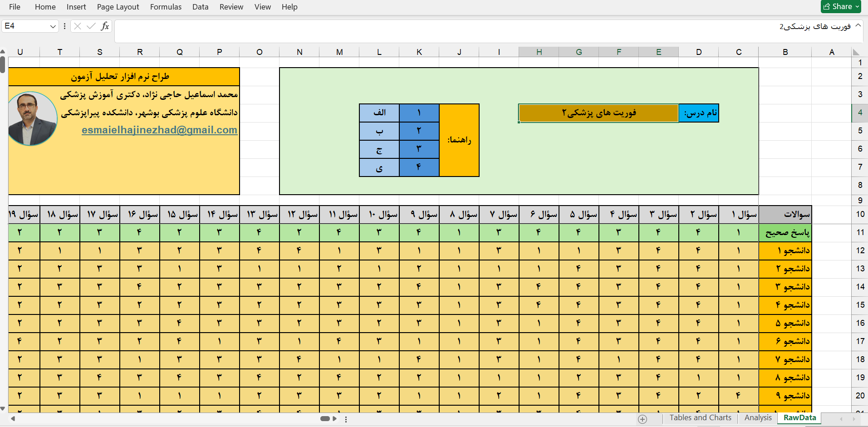Click the orange راهنما legend cell
868x427 pixels.
pos(459,140)
